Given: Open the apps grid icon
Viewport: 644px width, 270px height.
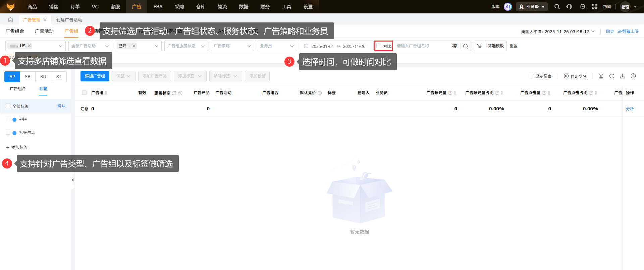Looking at the screenshot, I should point(594,7).
